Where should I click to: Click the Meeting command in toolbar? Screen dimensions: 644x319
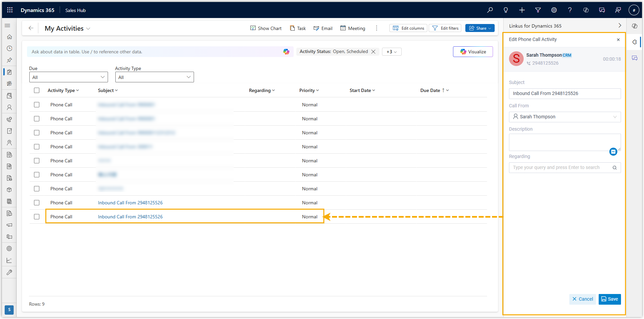pyautogui.click(x=352, y=28)
